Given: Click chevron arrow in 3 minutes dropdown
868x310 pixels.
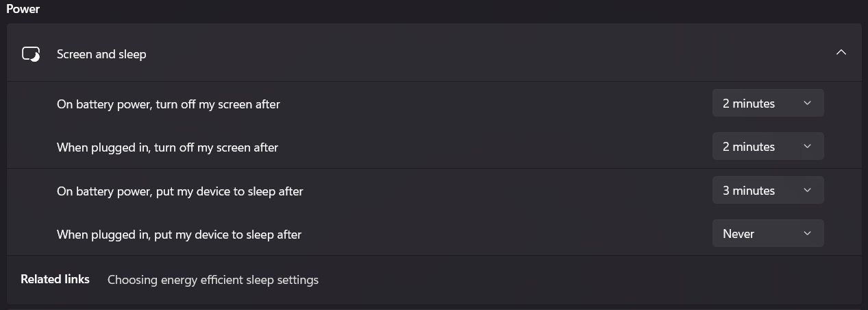Looking at the screenshot, I should [x=807, y=191].
